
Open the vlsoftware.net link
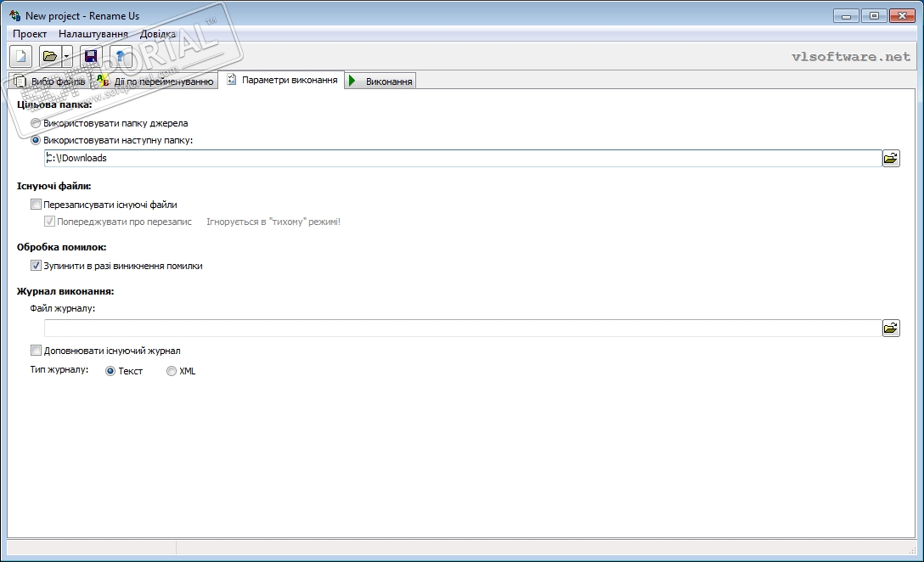click(x=851, y=57)
